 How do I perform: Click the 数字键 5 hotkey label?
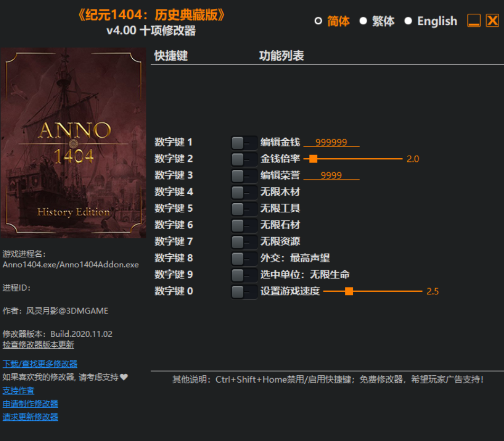173,208
